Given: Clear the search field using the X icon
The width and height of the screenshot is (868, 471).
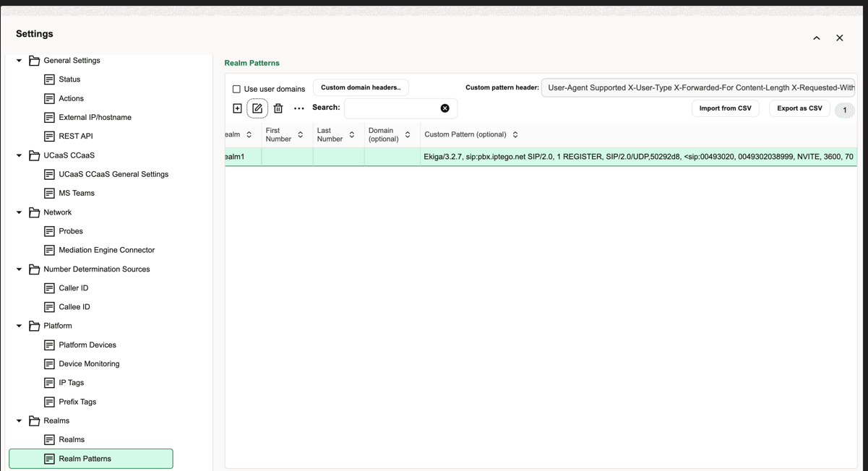Looking at the screenshot, I should coord(445,108).
